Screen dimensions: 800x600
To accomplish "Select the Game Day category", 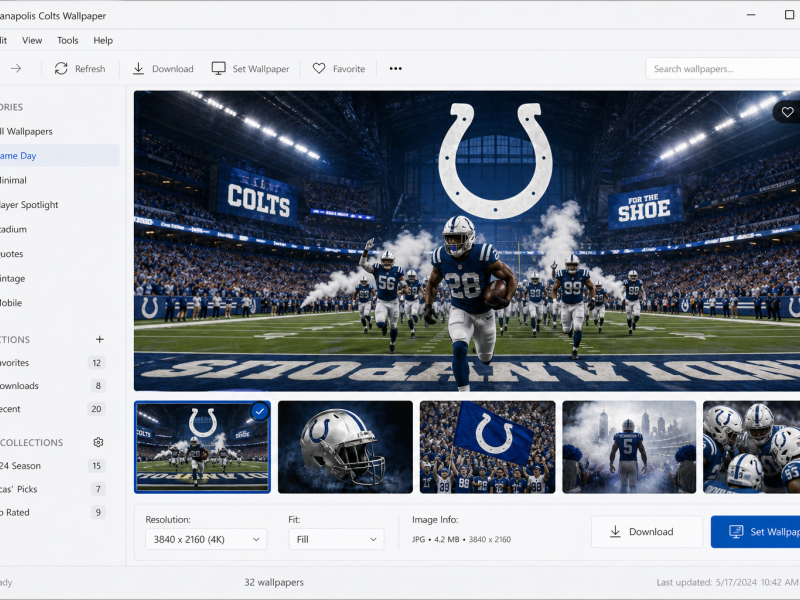I will [60, 156].
